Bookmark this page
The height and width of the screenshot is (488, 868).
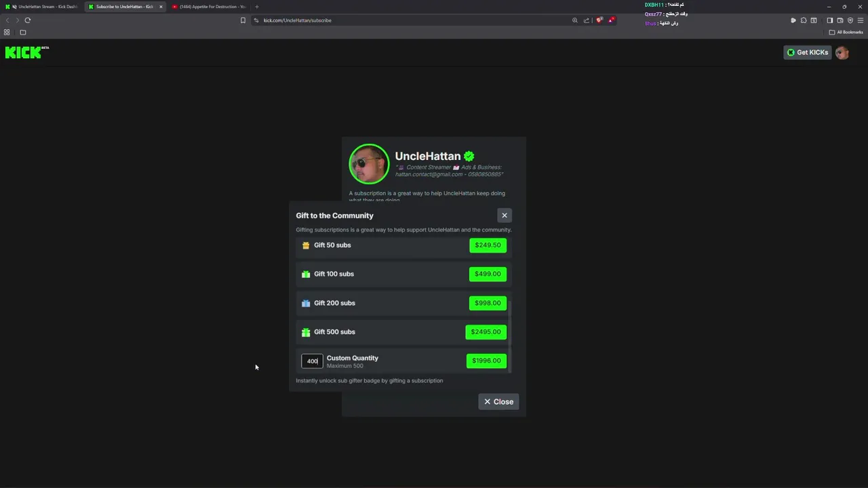243,20
